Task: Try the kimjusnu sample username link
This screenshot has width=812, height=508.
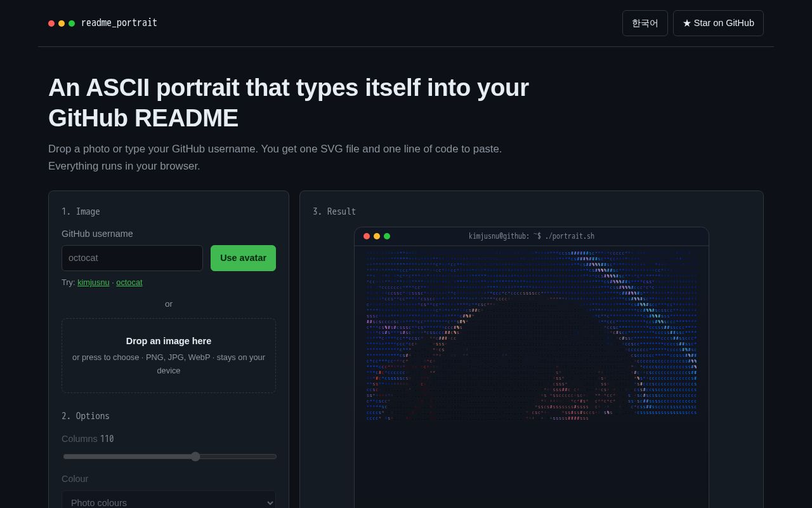Action: click(93, 282)
